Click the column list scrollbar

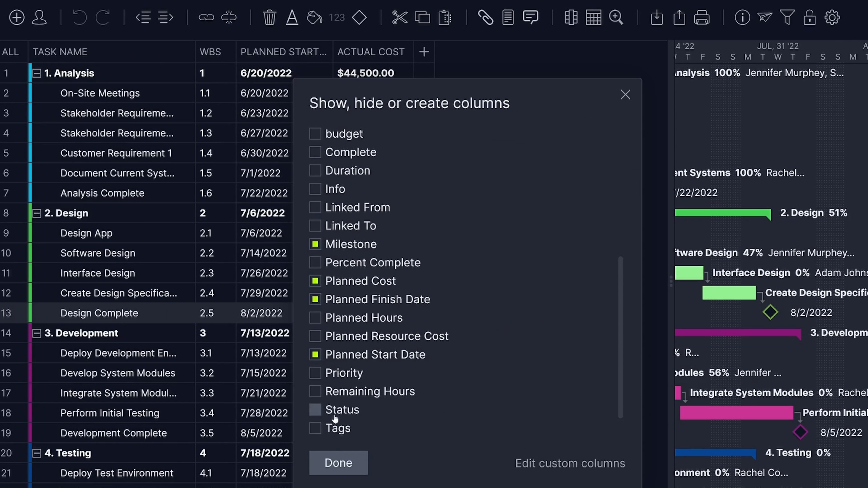click(x=620, y=337)
